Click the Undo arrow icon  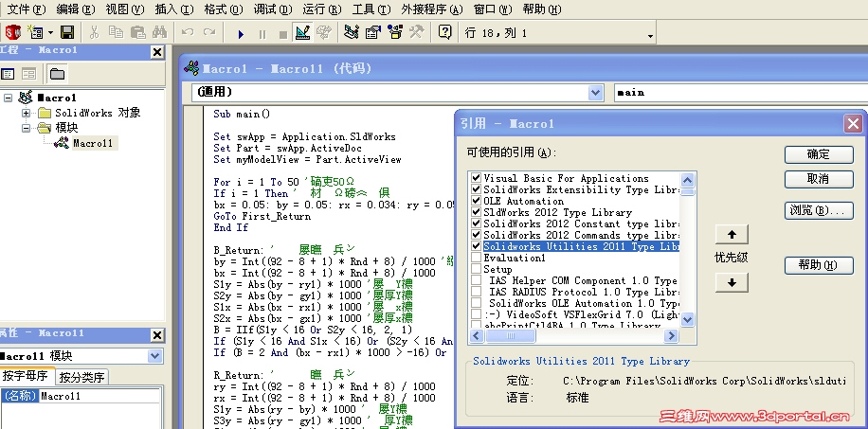(x=188, y=32)
